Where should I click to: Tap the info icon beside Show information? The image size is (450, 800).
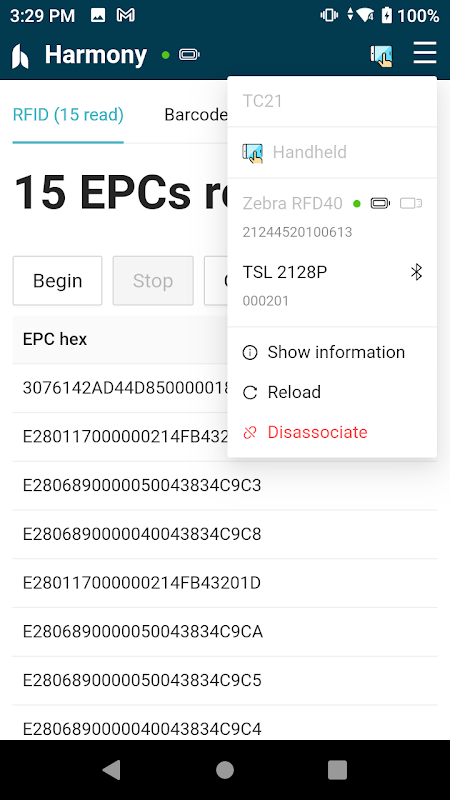click(250, 353)
